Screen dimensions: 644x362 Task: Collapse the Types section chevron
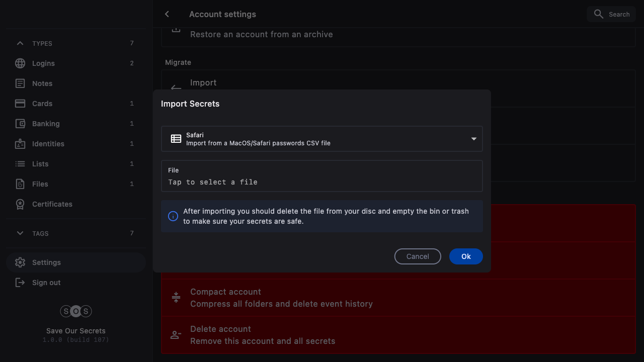20,43
